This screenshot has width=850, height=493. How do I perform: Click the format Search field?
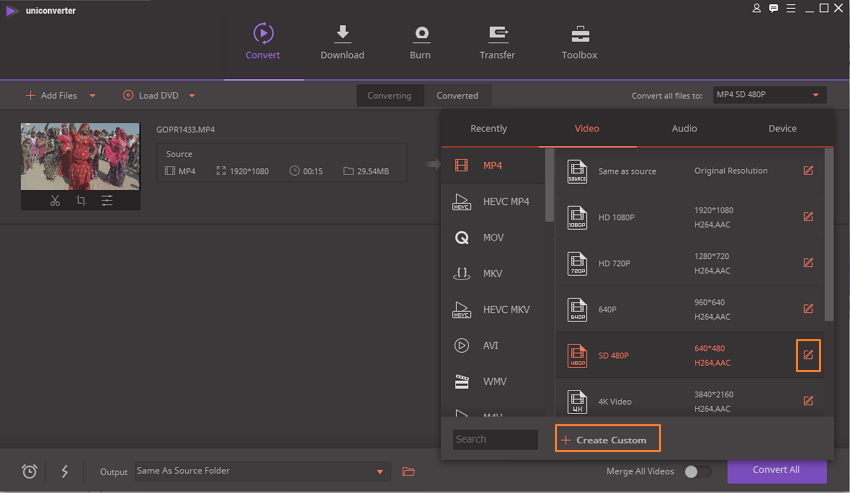[495, 439]
